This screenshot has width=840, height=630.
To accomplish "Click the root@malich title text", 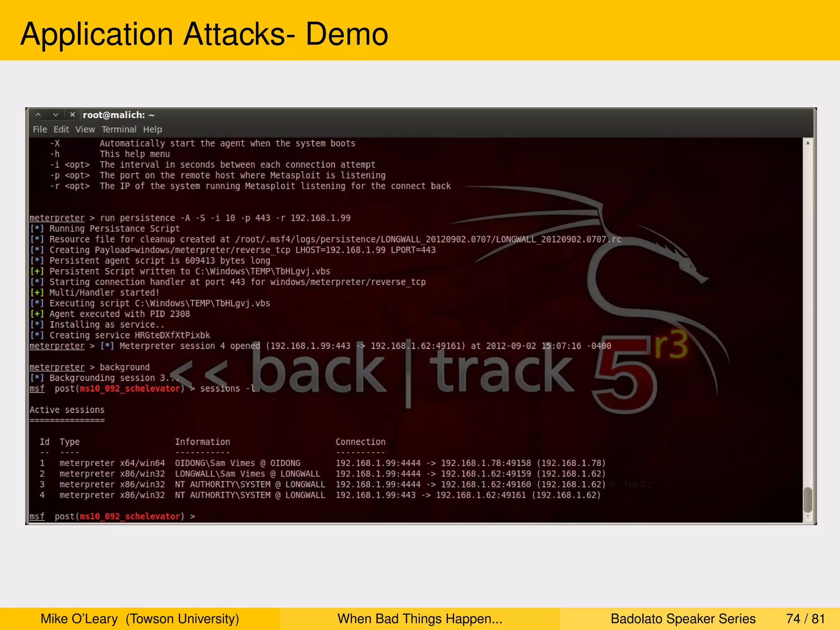I will [119, 115].
